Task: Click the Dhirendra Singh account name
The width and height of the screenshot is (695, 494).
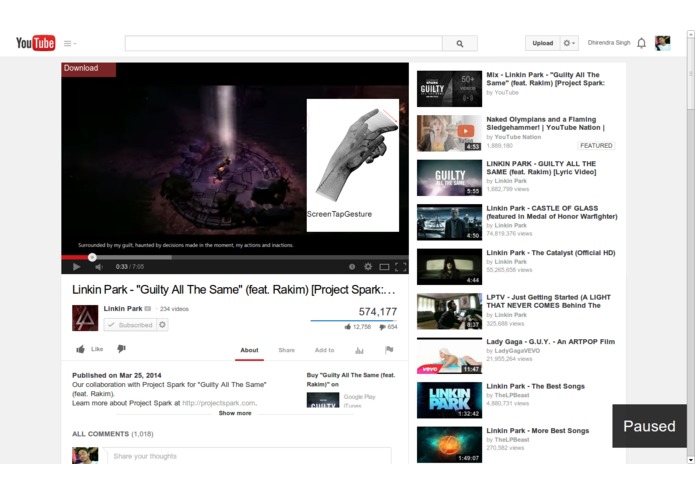Action: coord(609,43)
